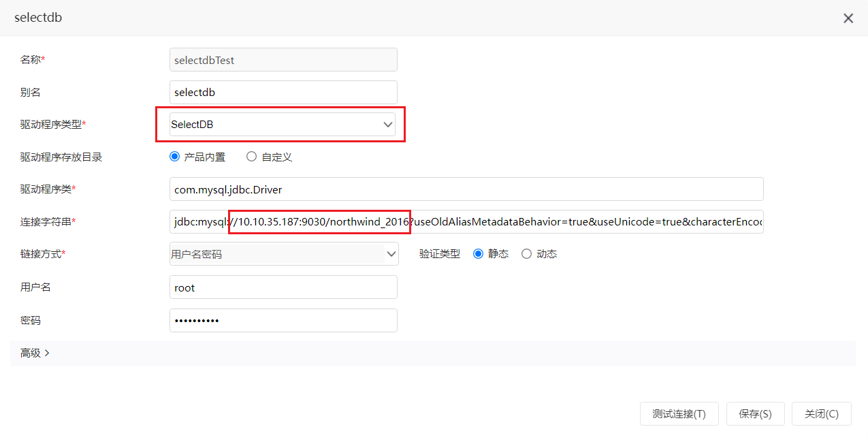Click the 关闭(C) button

pos(822,413)
